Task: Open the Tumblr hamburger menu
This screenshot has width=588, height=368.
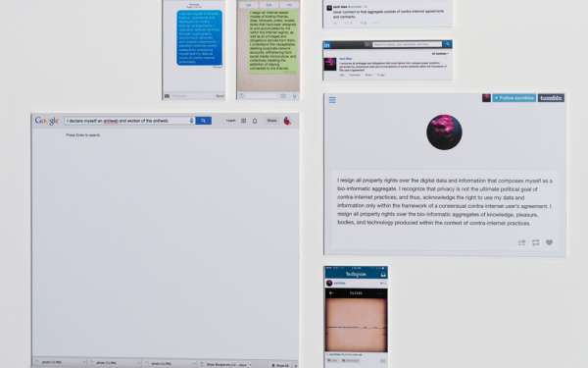Action: [x=332, y=100]
